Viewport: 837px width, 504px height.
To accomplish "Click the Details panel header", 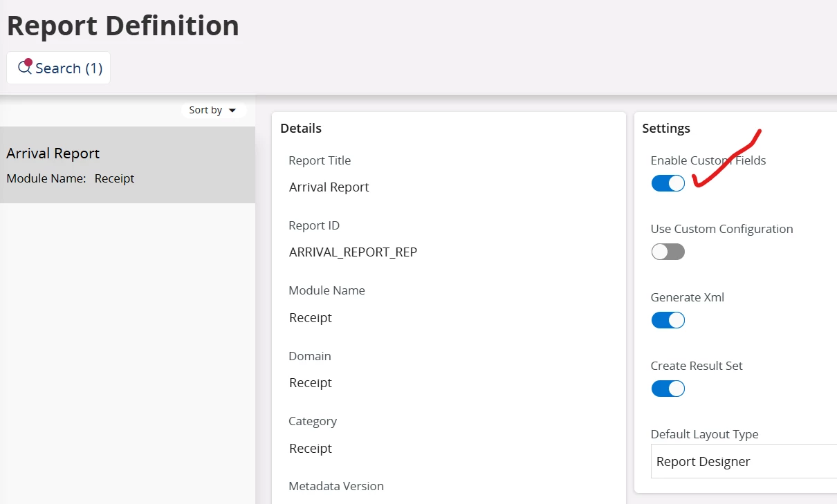I will click(x=301, y=128).
